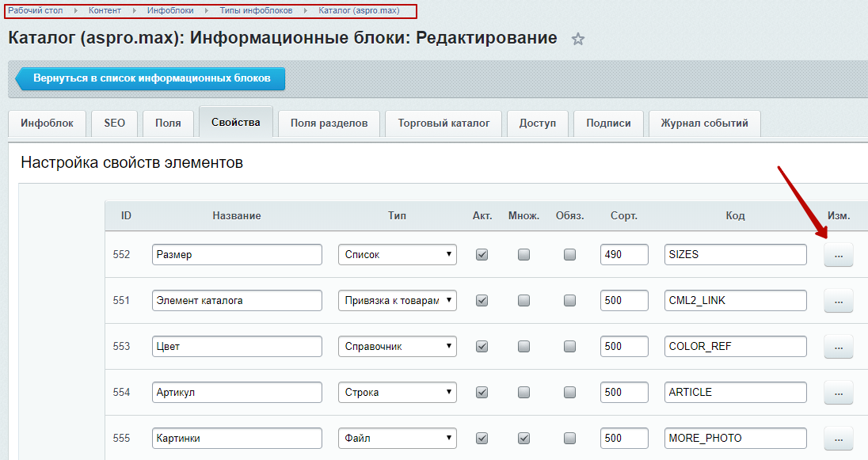Edit sort field in Картинки row

624,439
